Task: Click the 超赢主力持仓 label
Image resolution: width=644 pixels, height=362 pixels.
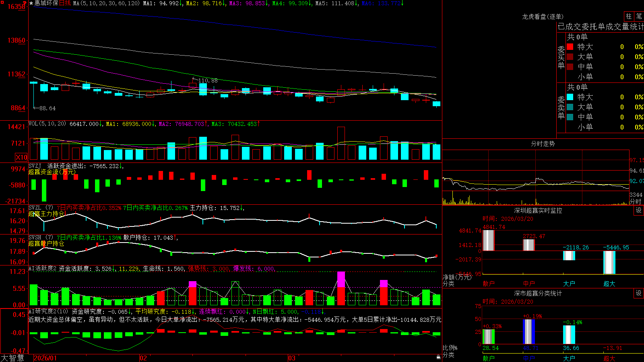Action: (x=46, y=214)
